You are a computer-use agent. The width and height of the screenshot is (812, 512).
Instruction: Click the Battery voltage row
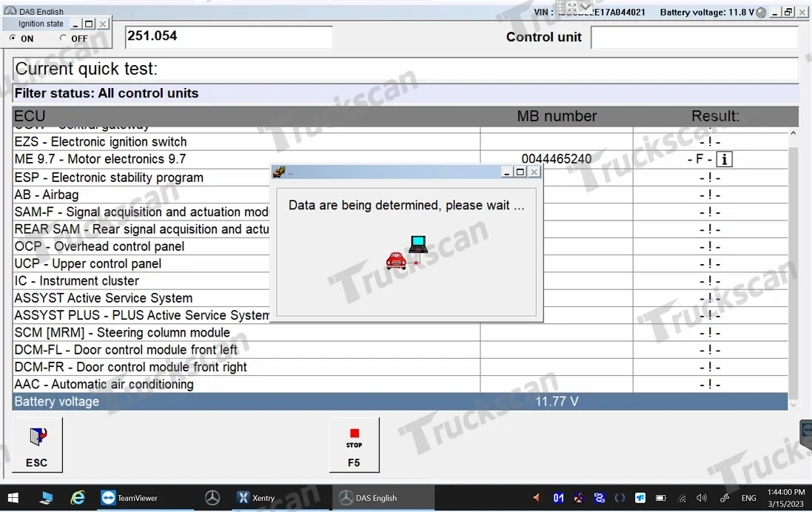pos(400,402)
